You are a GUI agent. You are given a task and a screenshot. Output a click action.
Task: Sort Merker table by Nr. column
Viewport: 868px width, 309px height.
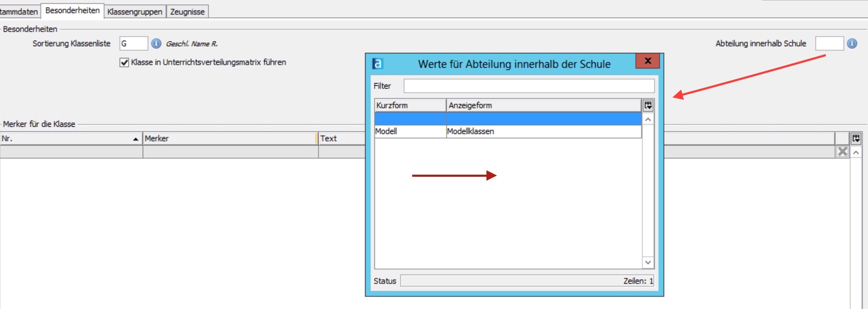(71, 139)
